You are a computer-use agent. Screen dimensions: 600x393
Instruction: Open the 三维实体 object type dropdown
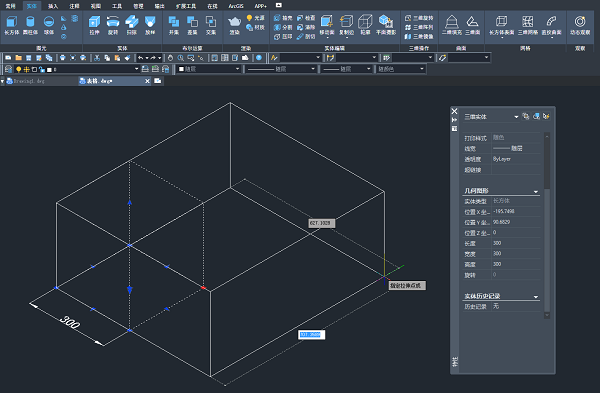pos(491,117)
